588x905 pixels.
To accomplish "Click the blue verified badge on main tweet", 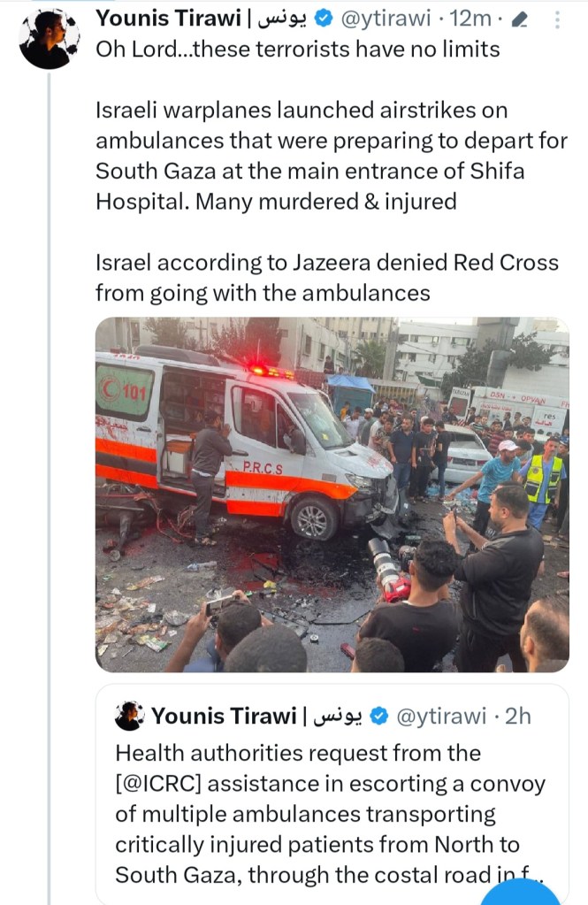I will click(x=325, y=19).
